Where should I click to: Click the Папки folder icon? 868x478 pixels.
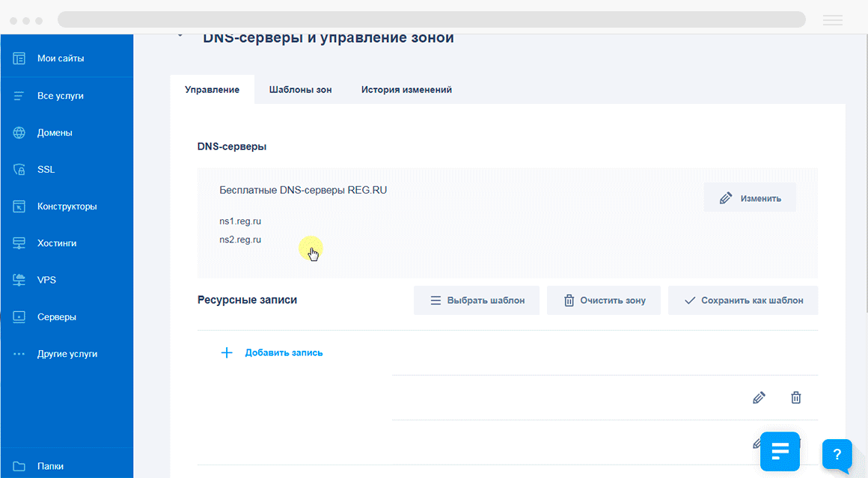coord(19,466)
